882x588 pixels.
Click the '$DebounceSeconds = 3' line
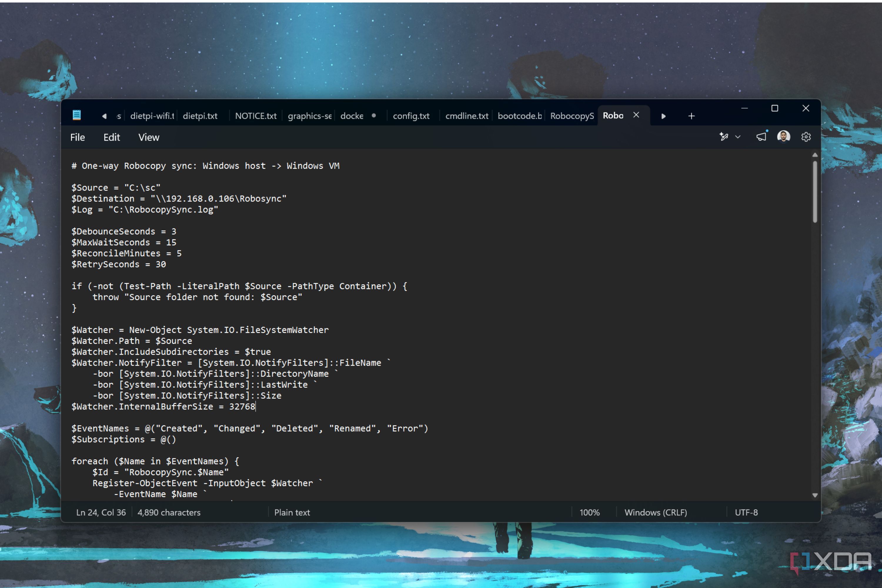tap(124, 231)
